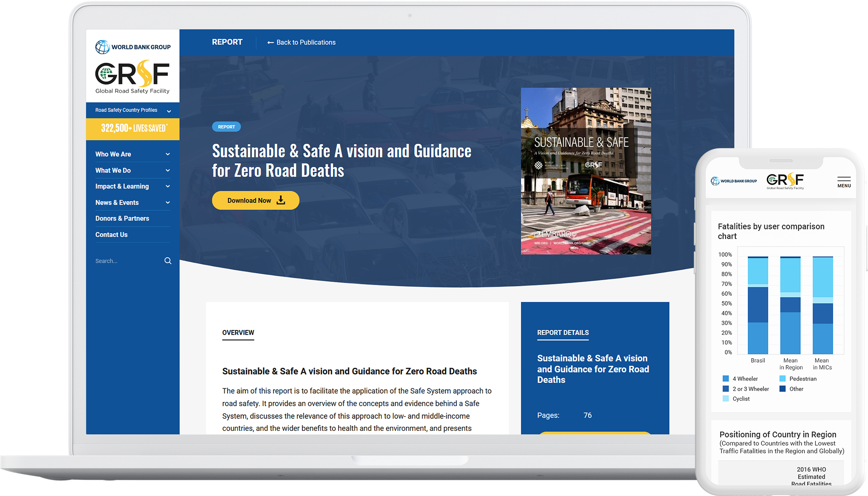Select the REPORT DETAILS heading
The image size is (868, 496).
click(563, 333)
